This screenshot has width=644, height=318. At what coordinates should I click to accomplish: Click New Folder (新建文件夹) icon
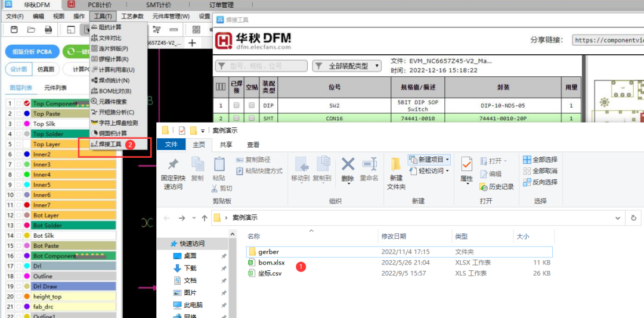click(396, 164)
